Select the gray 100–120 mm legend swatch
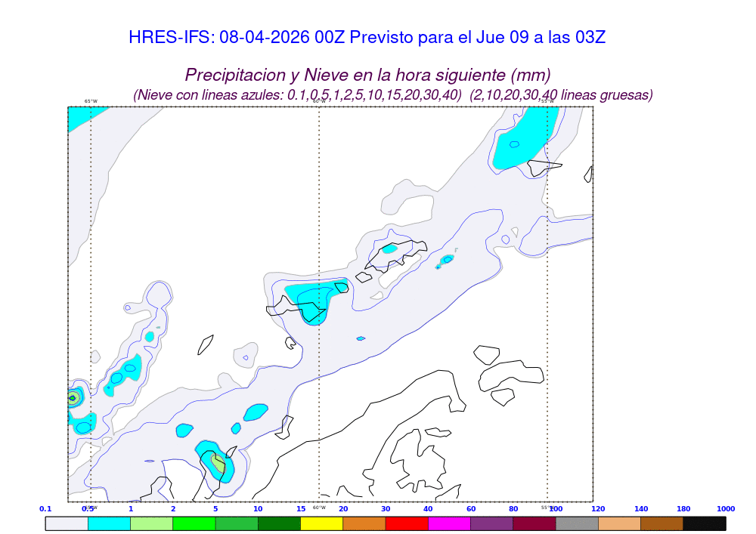 tap(577, 523)
